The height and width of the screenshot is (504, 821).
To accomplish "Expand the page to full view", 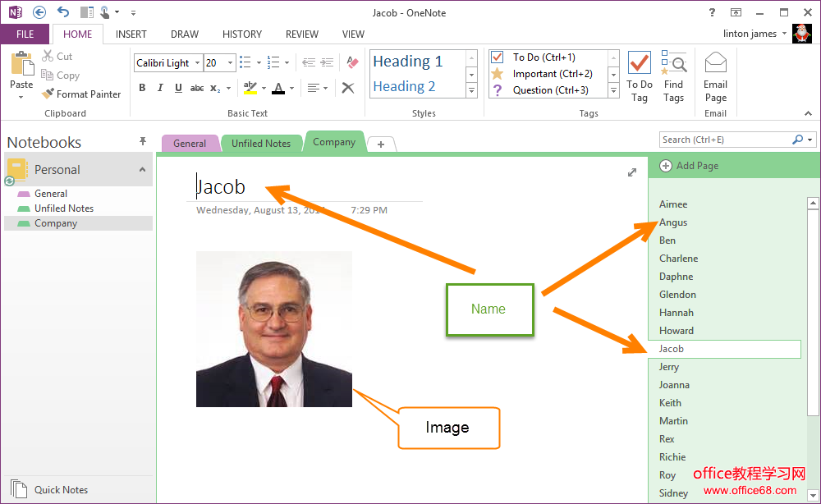I will point(631,172).
